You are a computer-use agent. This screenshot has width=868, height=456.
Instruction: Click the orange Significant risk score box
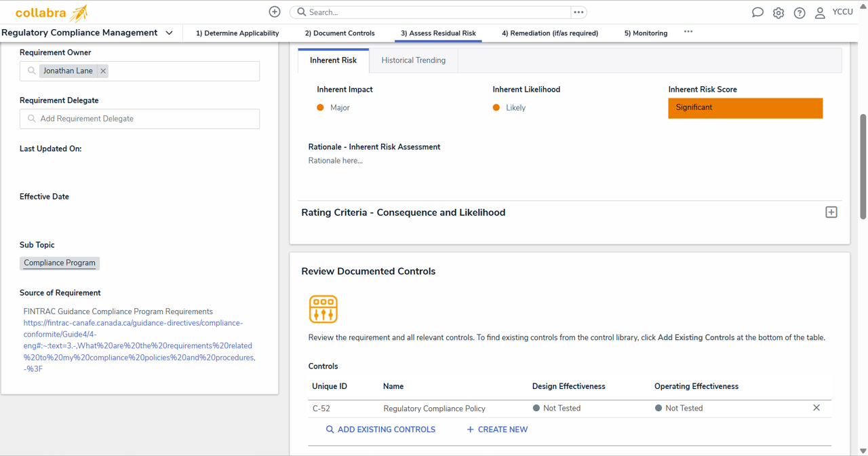745,108
